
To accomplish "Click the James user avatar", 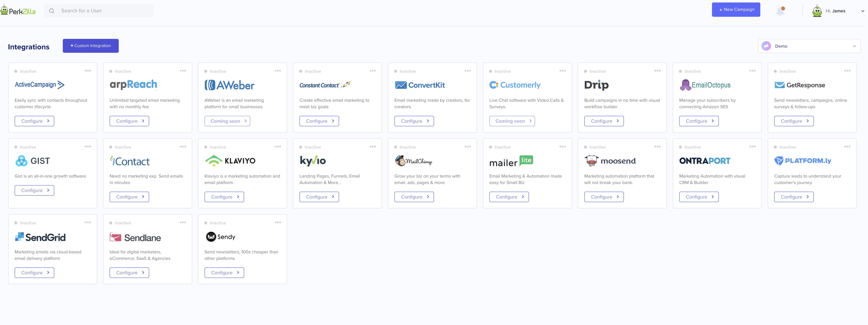I will click(x=817, y=11).
